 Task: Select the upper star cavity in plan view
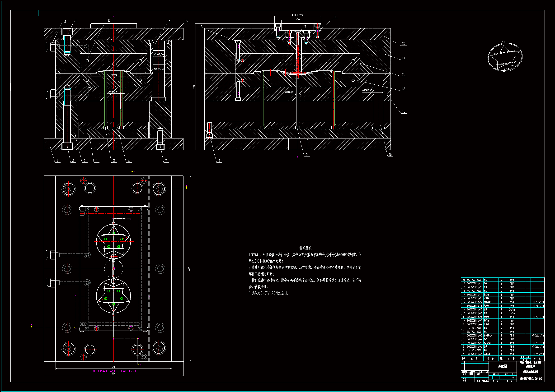[x=113, y=241]
